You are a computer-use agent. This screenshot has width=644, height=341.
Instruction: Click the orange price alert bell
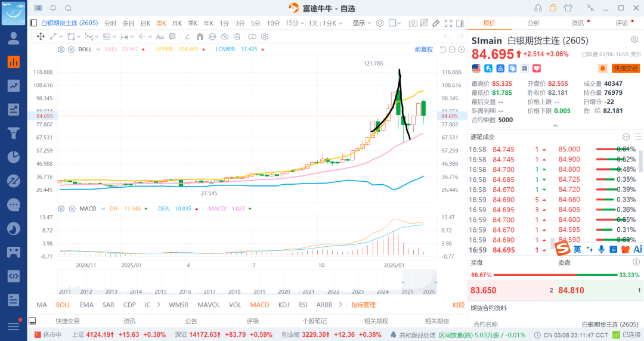tap(602, 68)
